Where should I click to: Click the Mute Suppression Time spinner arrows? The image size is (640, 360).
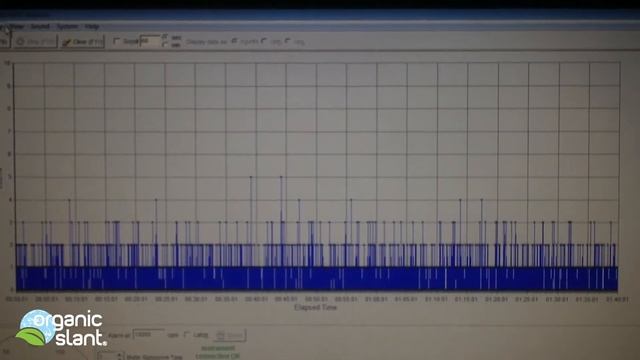pyautogui.click(x=120, y=356)
